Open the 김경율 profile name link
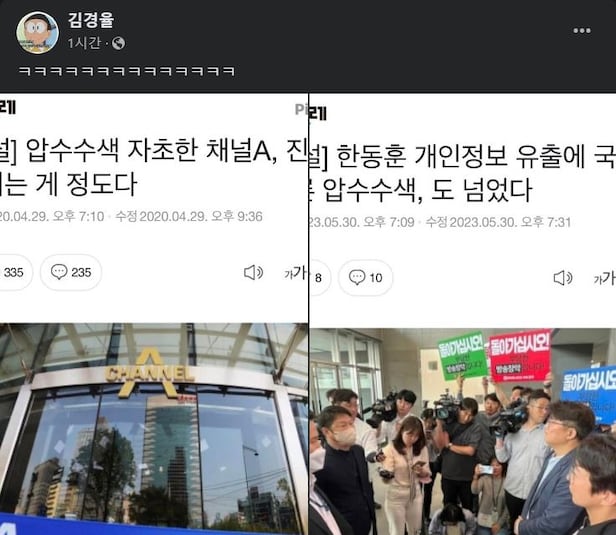 (91, 20)
